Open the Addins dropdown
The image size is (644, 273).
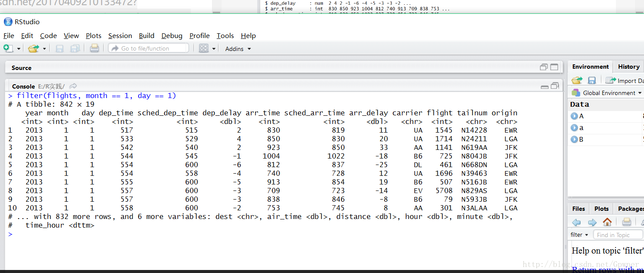pyautogui.click(x=238, y=49)
